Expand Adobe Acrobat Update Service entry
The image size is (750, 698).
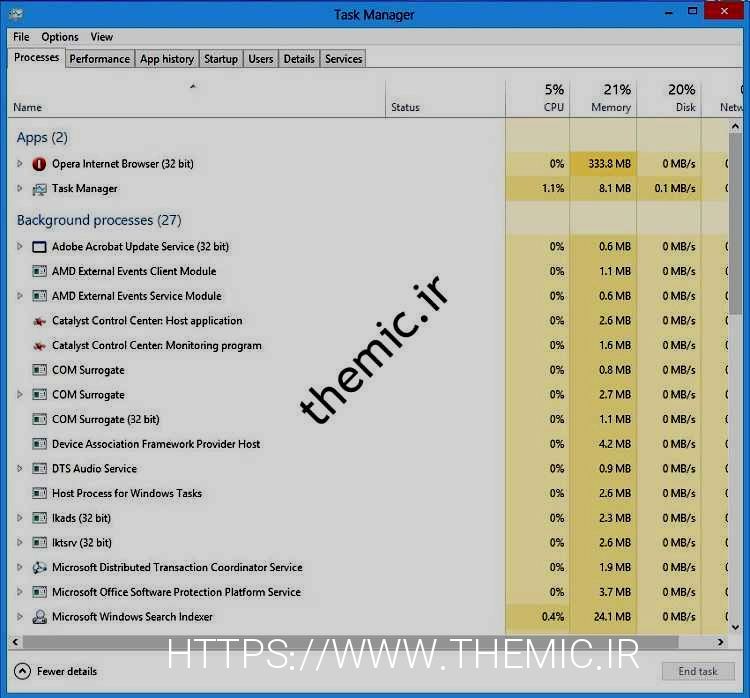(20, 246)
